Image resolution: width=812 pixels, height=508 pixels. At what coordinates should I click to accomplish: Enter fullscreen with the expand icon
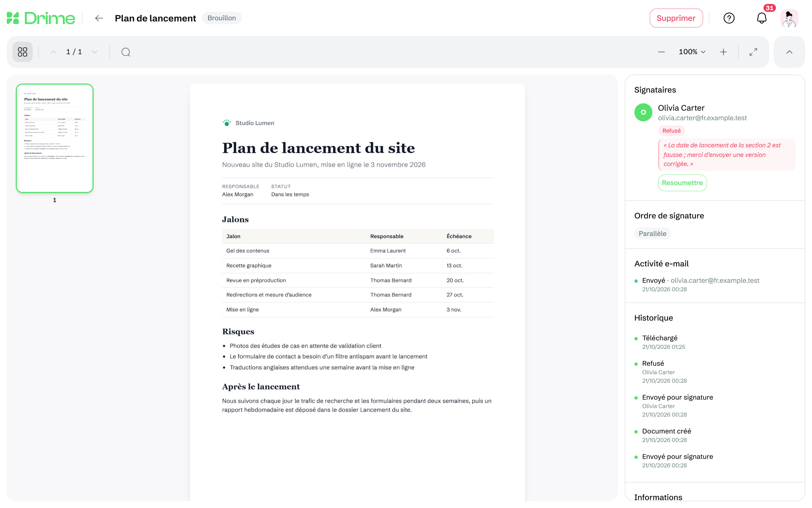pyautogui.click(x=753, y=52)
